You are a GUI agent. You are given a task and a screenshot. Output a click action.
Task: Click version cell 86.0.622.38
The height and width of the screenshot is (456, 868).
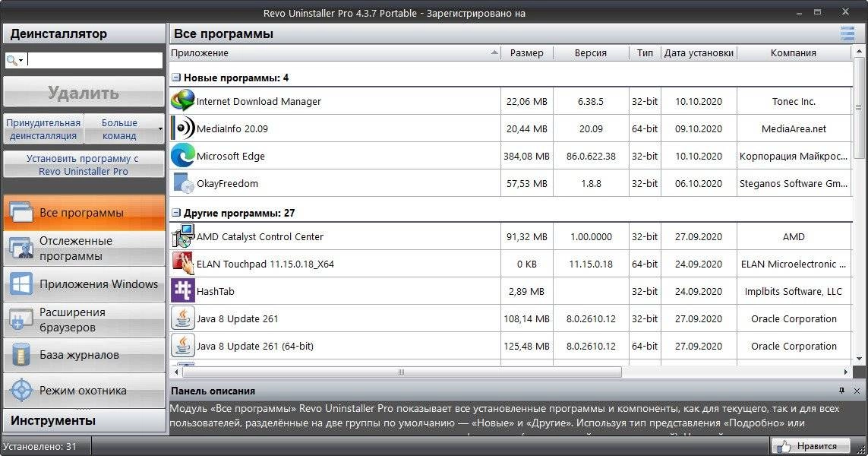tap(591, 157)
